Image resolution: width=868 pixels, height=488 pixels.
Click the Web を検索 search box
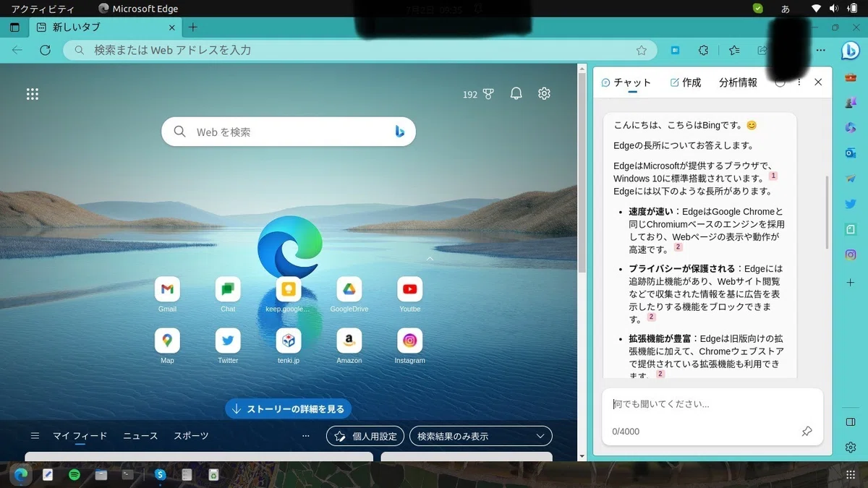(x=288, y=132)
